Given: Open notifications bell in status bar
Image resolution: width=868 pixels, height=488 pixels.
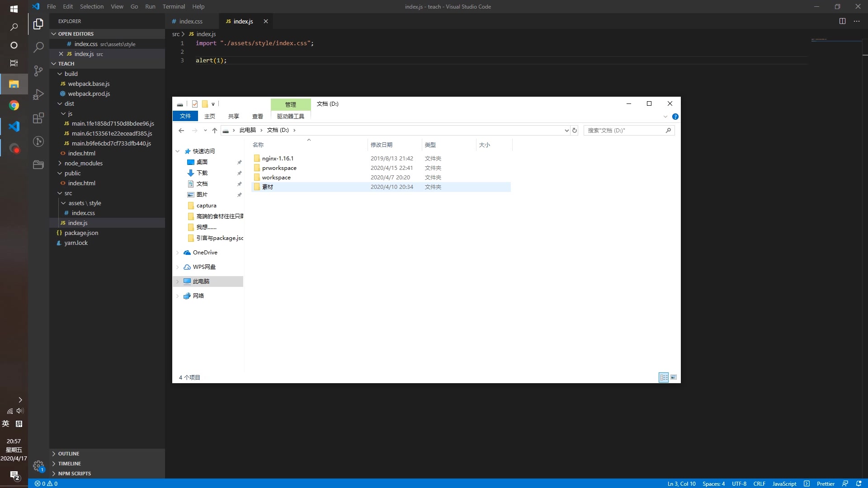Looking at the screenshot, I should (x=859, y=483).
